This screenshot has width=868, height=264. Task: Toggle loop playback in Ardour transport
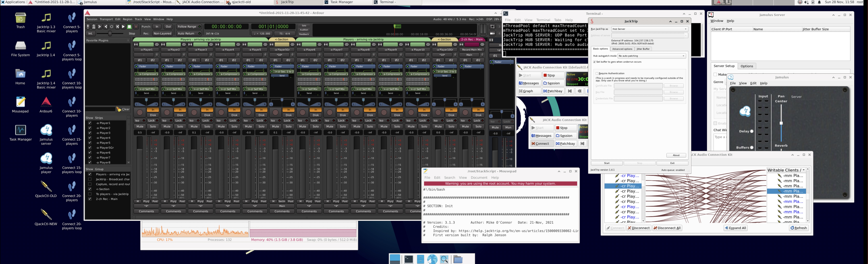[x=112, y=27]
